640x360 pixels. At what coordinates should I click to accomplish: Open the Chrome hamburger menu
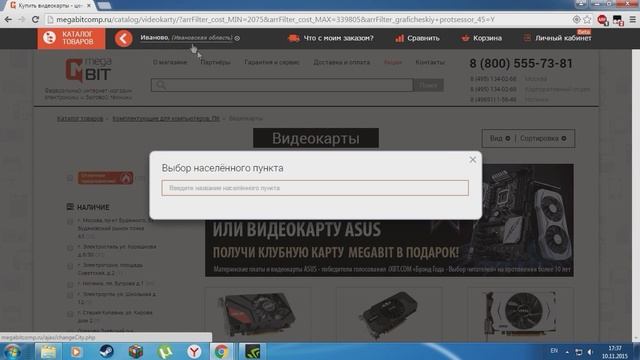[633, 19]
